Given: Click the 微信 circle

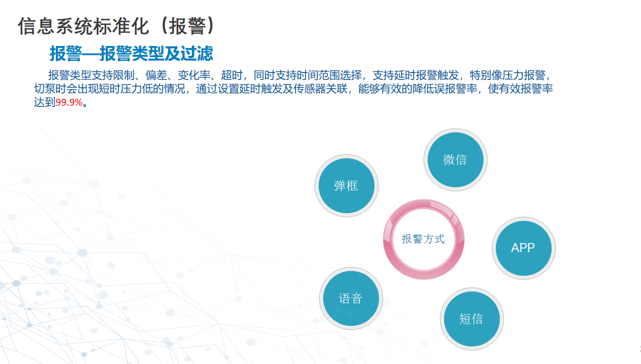Looking at the screenshot, I should pos(455,160).
